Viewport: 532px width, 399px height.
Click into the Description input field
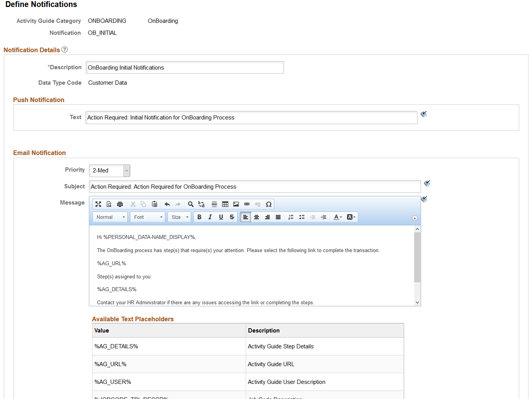185,68
